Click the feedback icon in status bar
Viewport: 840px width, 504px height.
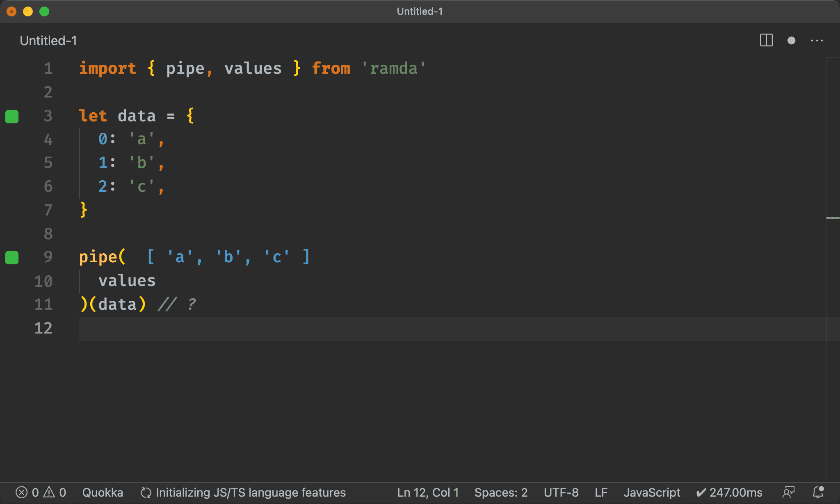click(x=788, y=492)
